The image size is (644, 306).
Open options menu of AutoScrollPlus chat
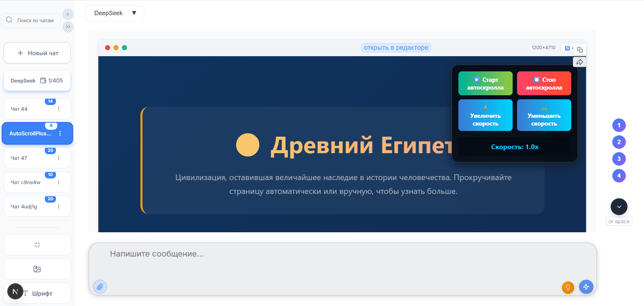coord(60,133)
